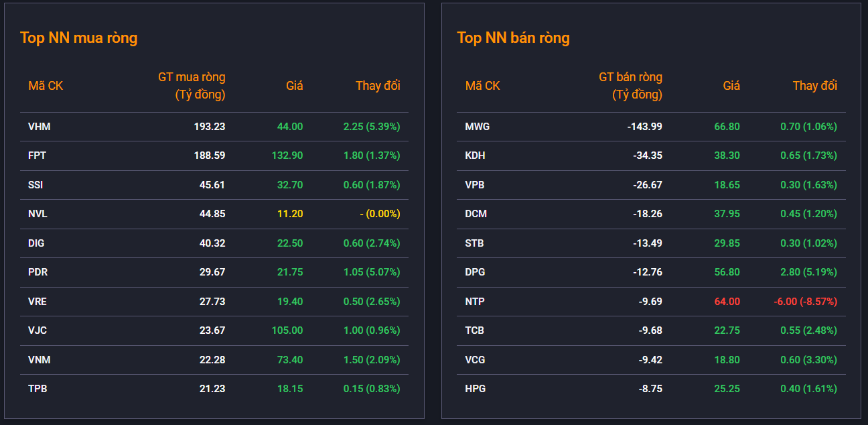
Task: Select DIG stock code
Action: point(36,243)
